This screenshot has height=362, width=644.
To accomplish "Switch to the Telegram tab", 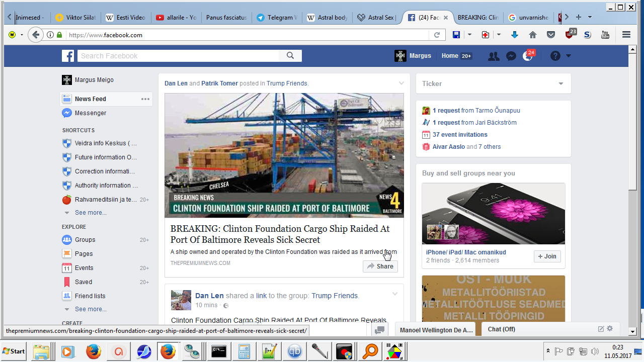I will coord(277,18).
